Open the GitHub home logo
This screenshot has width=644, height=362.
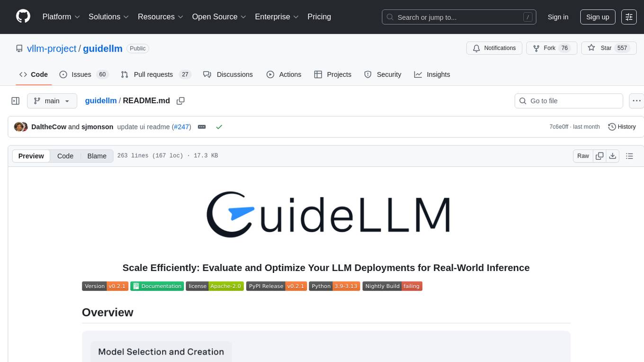23,17
